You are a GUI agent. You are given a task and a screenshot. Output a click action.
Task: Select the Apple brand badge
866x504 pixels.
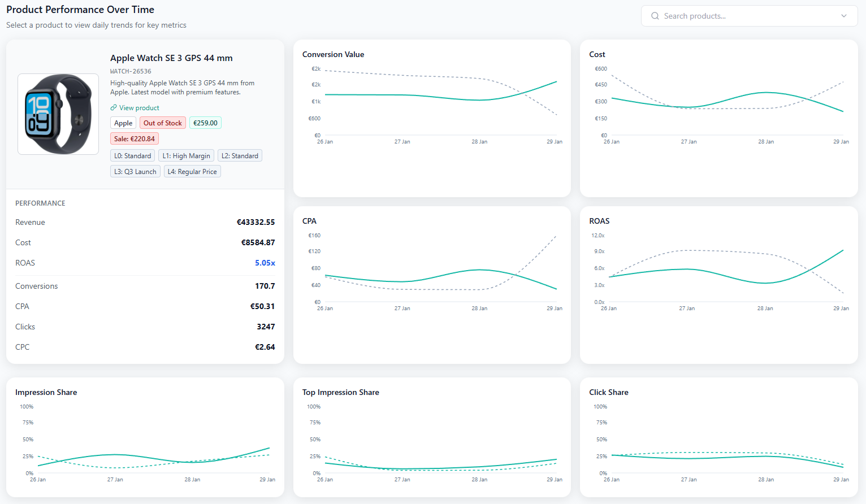click(123, 123)
